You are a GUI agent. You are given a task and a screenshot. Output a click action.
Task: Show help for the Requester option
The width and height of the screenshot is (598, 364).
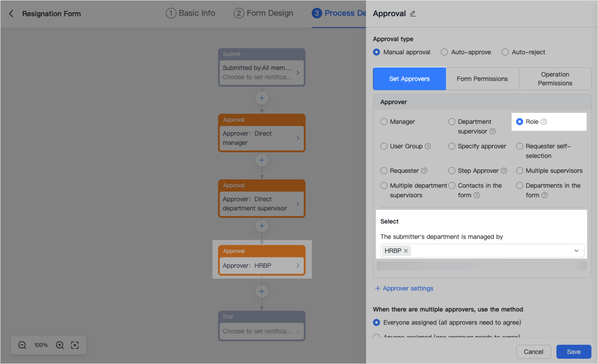(424, 171)
